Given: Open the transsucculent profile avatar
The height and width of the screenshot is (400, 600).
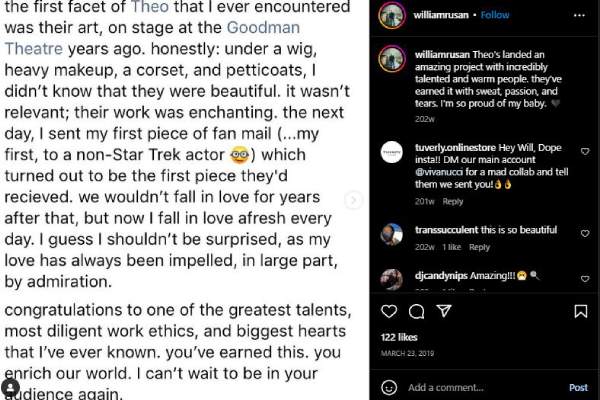Looking at the screenshot, I should [391, 234].
